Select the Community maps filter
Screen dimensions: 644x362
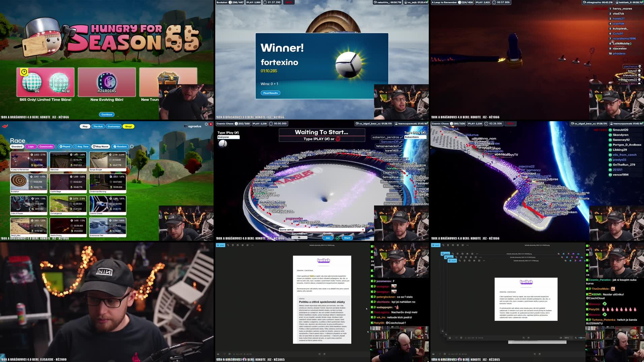(46, 146)
